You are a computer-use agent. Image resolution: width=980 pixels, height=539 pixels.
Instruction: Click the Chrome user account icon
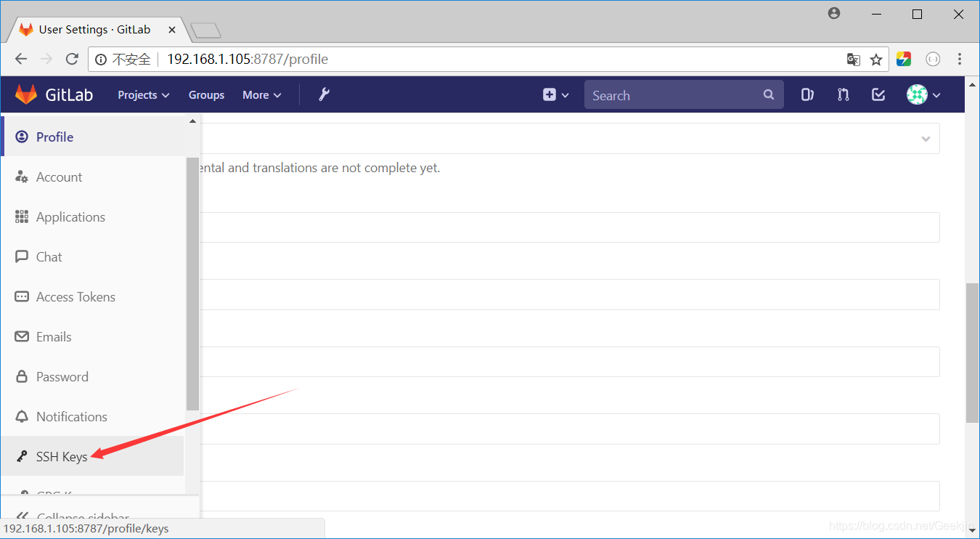tap(834, 13)
